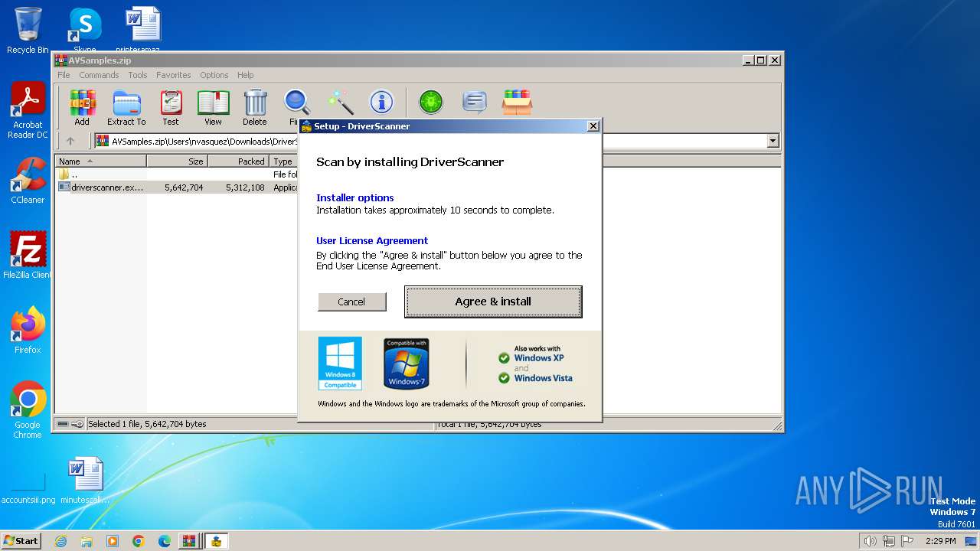This screenshot has height=551, width=980.
Task: Open the printeramaz Word document icon
Action: [x=143, y=29]
